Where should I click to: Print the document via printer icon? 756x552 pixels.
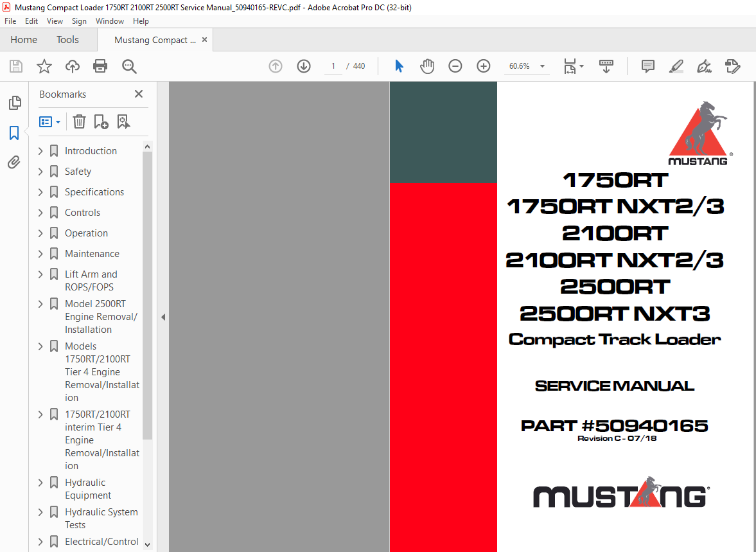tap(100, 66)
